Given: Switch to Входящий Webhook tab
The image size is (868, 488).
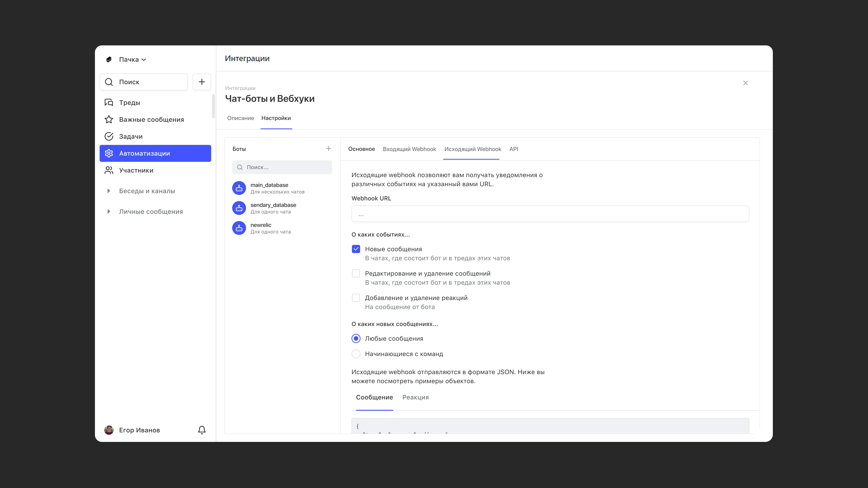Looking at the screenshot, I should click(x=409, y=149).
